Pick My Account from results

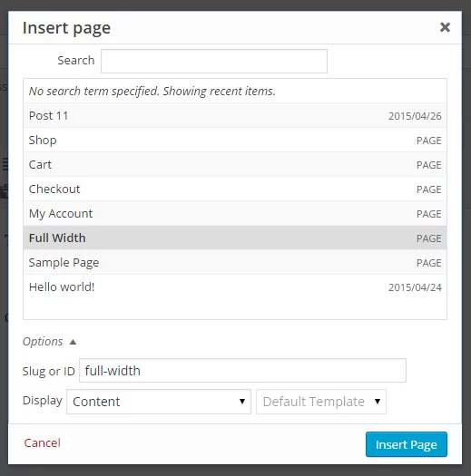click(x=235, y=214)
